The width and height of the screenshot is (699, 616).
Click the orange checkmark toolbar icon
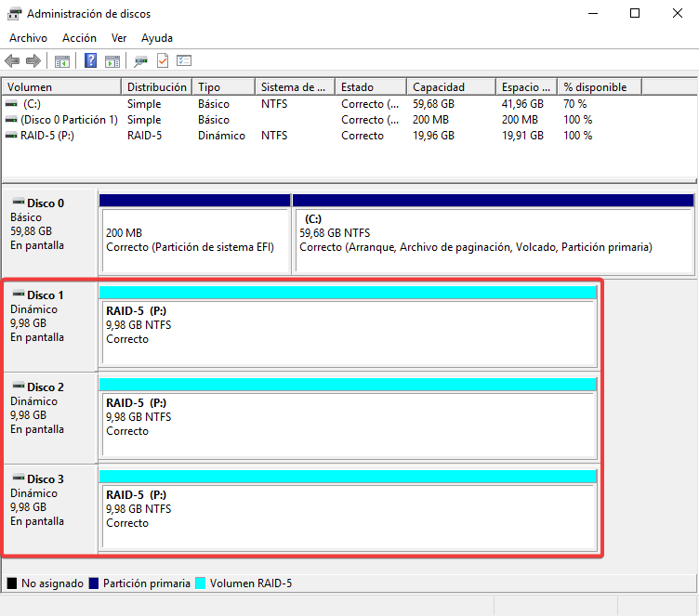pos(163,61)
